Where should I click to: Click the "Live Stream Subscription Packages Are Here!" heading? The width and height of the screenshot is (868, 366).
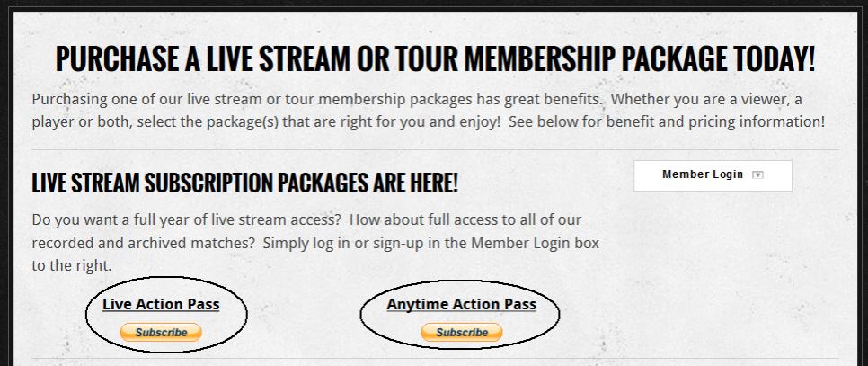pyautogui.click(x=244, y=184)
